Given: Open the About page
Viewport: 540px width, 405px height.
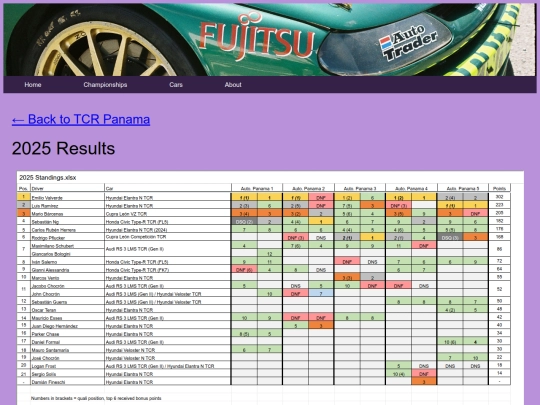Looking at the screenshot, I should (233, 85).
